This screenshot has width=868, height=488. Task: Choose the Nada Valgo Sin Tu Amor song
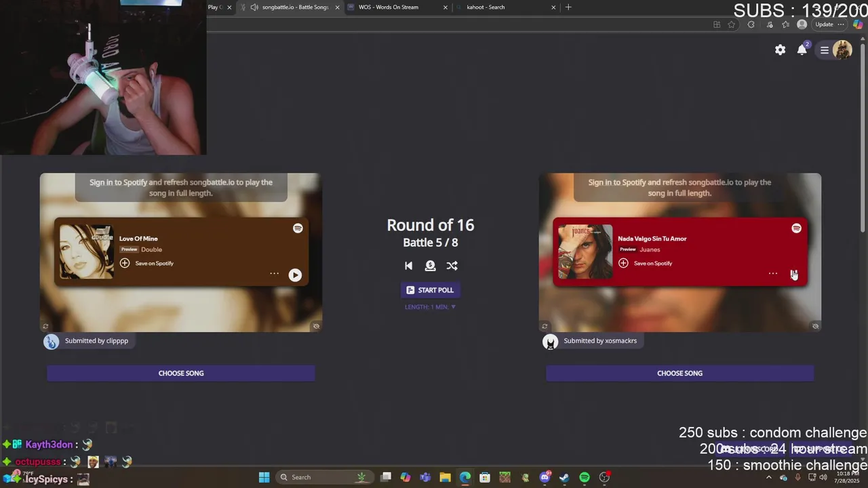click(x=679, y=373)
